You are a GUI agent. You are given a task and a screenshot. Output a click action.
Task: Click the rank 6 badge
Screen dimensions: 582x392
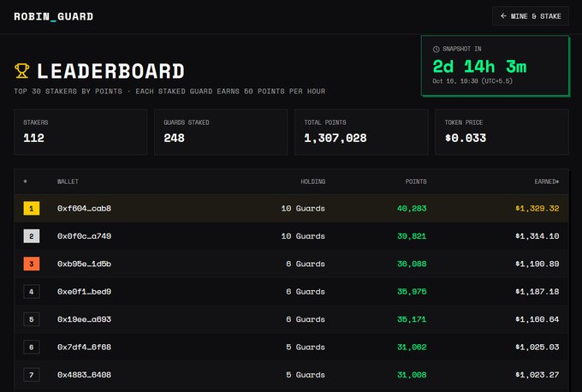click(x=32, y=347)
